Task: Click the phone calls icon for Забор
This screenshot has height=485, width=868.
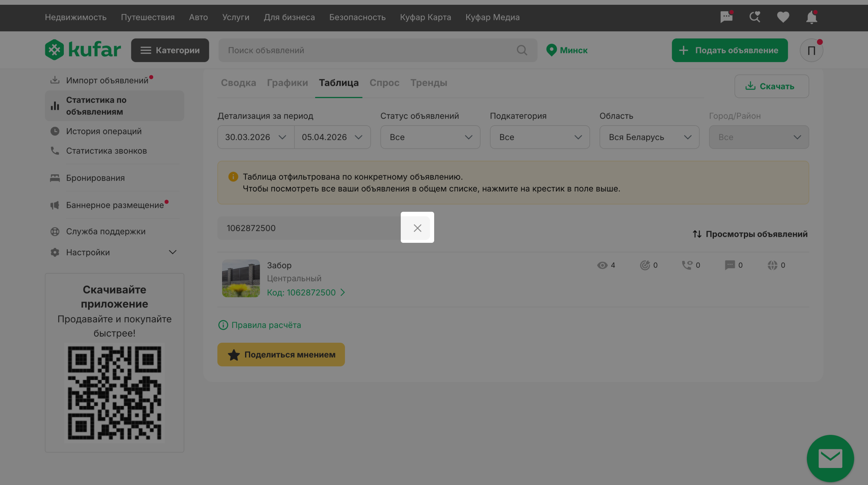Action: pos(687,265)
